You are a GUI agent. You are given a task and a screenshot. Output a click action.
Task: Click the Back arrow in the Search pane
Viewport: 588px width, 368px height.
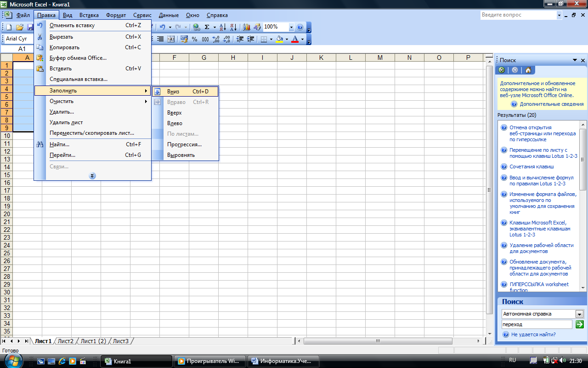[x=502, y=70]
